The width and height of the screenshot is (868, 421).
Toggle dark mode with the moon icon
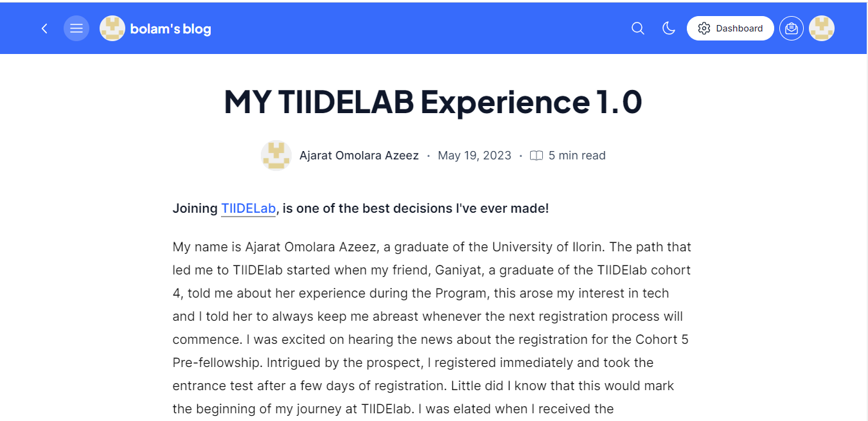tap(669, 28)
